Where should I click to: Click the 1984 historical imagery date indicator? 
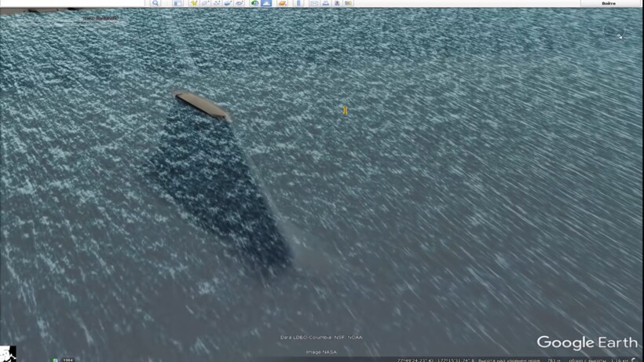68,360
